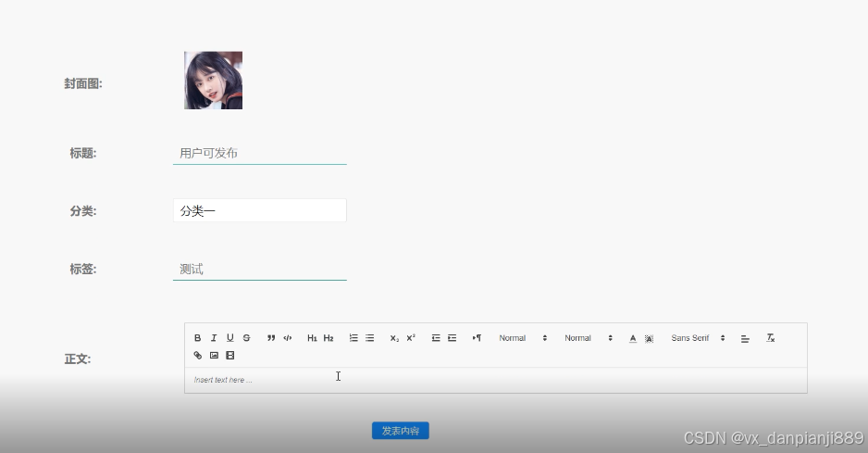868x453 pixels.
Task: Apply Heading 1 style
Action: [312, 338]
